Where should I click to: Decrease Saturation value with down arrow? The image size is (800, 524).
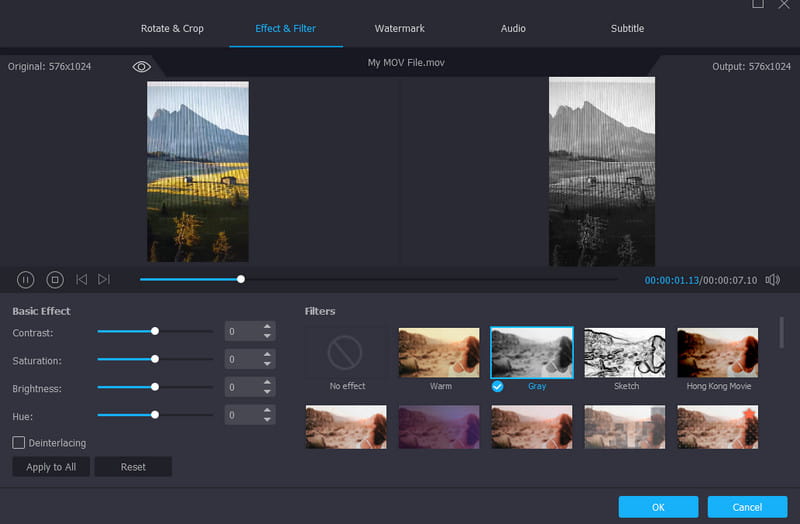pos(267,364)
